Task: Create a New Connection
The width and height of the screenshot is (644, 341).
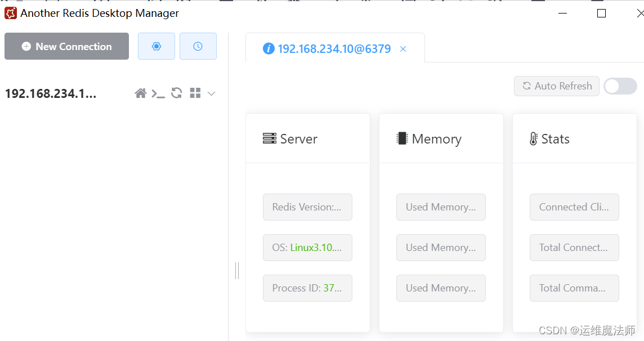Action: click(x=66, y=46)
